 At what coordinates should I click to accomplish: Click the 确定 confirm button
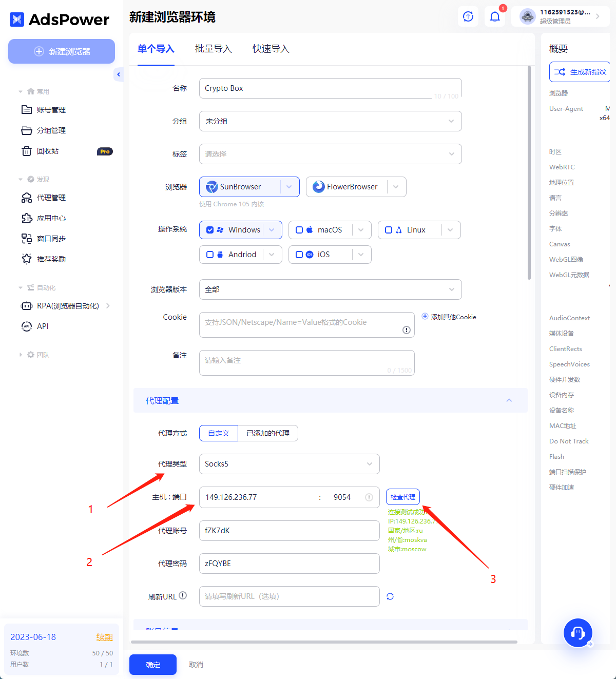click(153, 665)
